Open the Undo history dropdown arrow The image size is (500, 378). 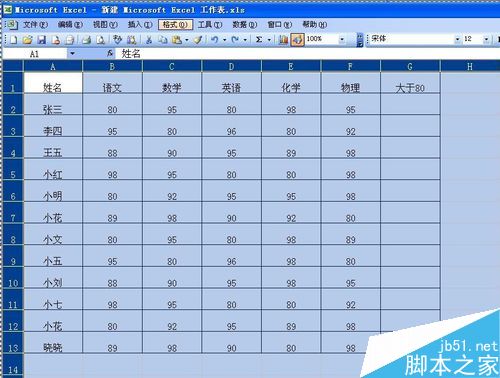click(225, 40)
